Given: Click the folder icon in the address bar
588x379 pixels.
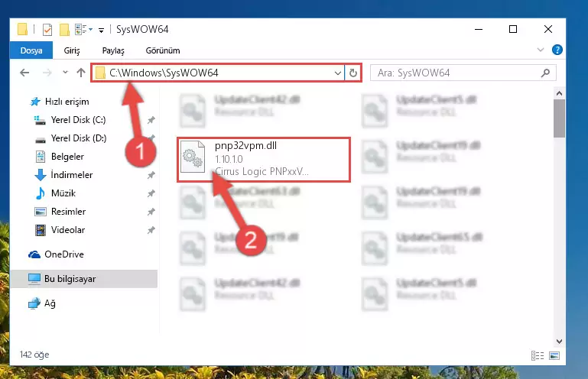Looking at the screenshot, I should coord(100,73).
